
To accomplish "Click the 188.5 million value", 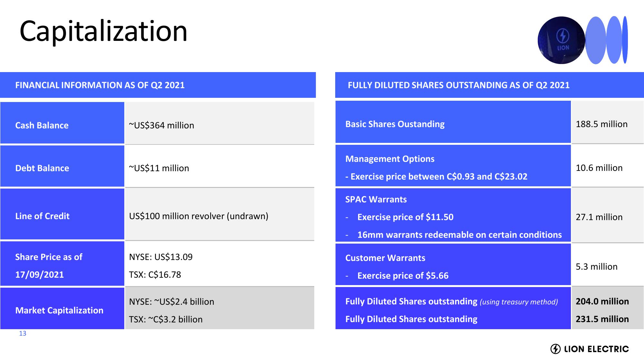I will pyautogui.click(x=601, y=124).
